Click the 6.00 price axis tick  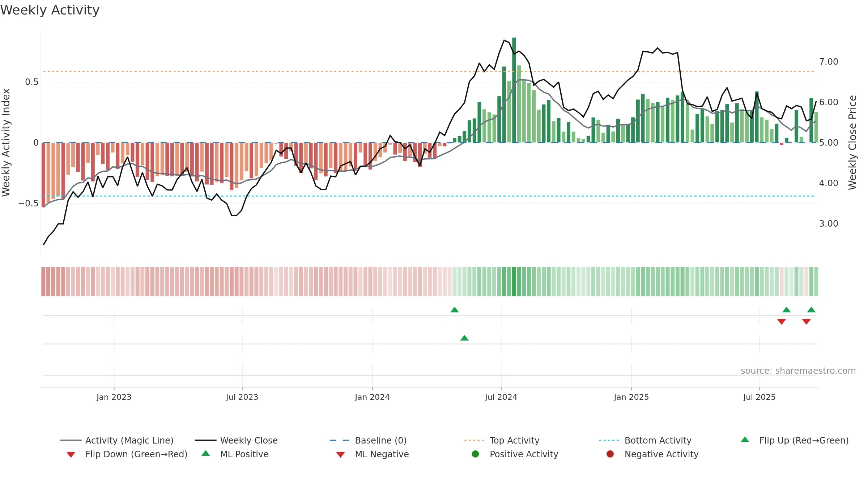(829, 102)
